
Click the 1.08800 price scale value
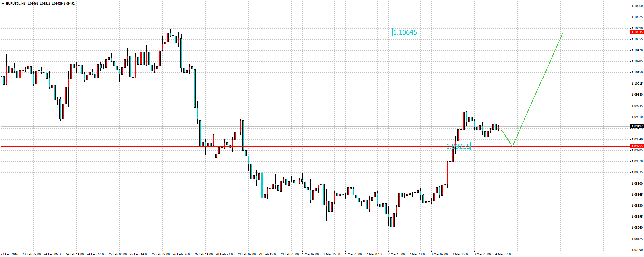(x=637, y=184)
